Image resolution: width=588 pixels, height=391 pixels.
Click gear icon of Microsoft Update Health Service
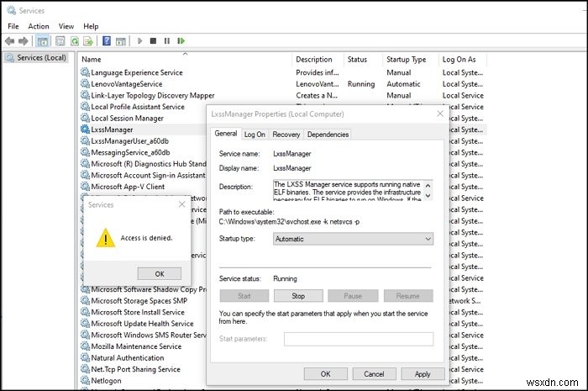85,324
